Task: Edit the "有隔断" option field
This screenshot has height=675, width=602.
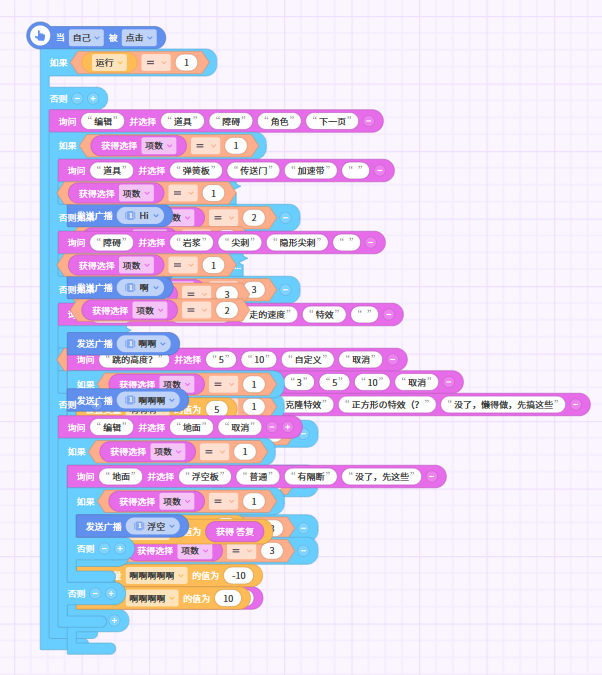Action: coord(311,477)
